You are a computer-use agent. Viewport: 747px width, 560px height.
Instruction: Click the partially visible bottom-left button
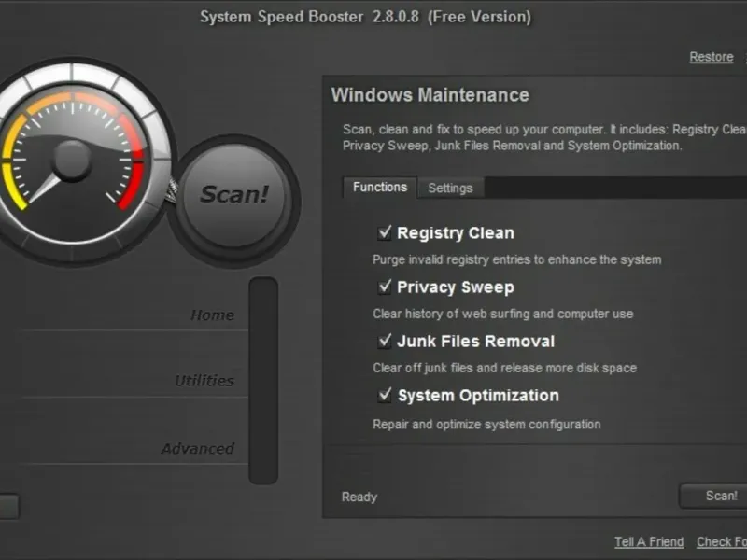point(8,506)
